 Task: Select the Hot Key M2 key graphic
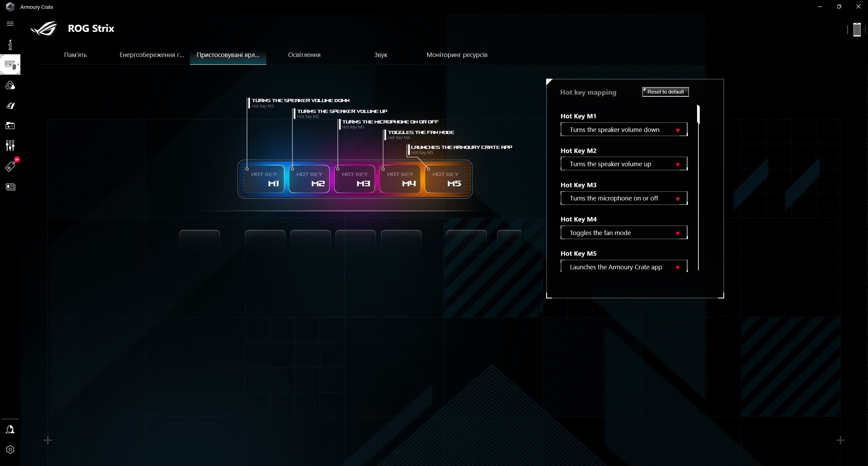pos(309,179)
